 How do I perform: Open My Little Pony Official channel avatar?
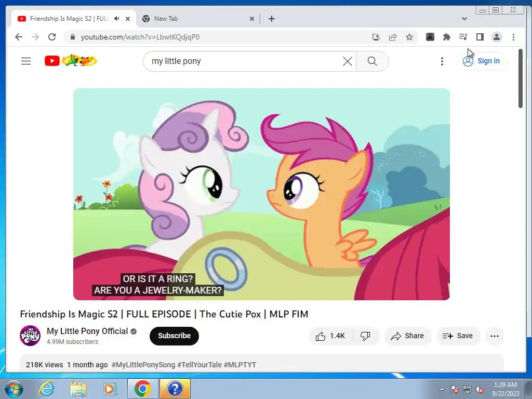(x=30, y=336)
